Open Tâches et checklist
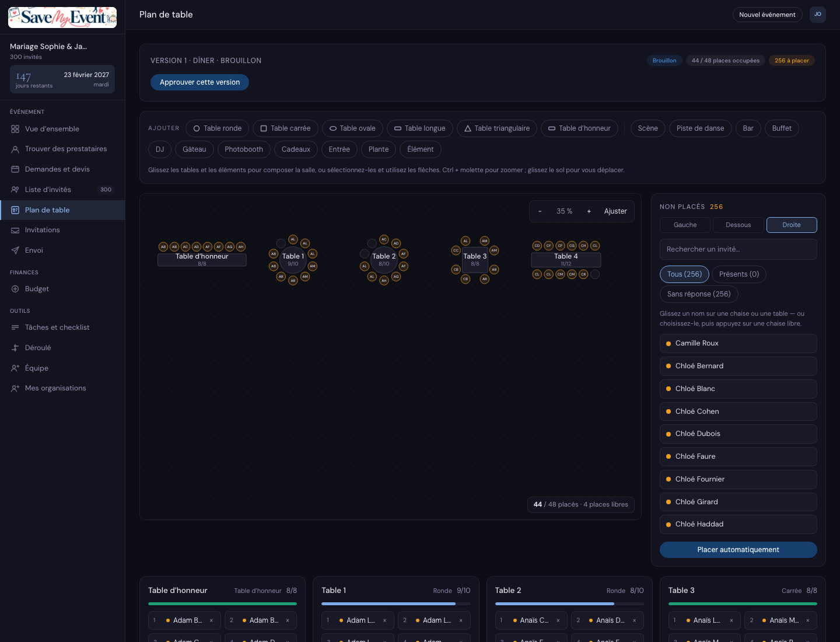This screenshot has width=840, height=642. pyautogui.click(x=62, y=327)
